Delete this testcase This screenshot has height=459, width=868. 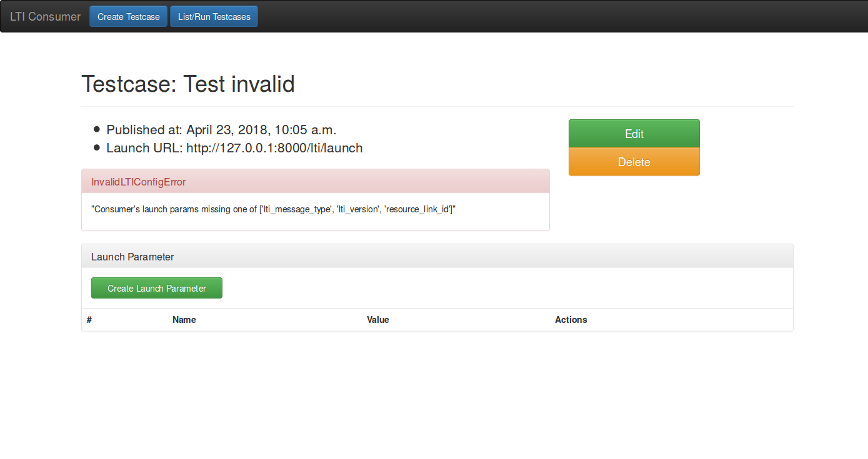(634, 162)
